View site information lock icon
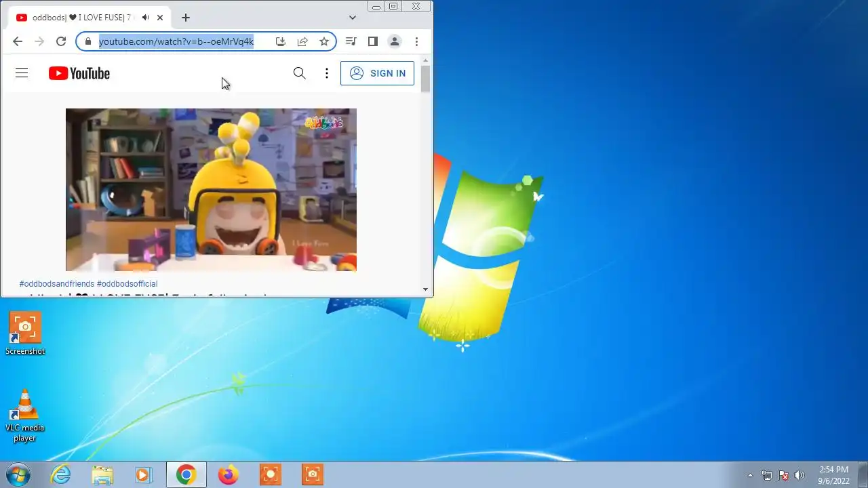This screenshot has width=868, height=488. pos(87,41)
